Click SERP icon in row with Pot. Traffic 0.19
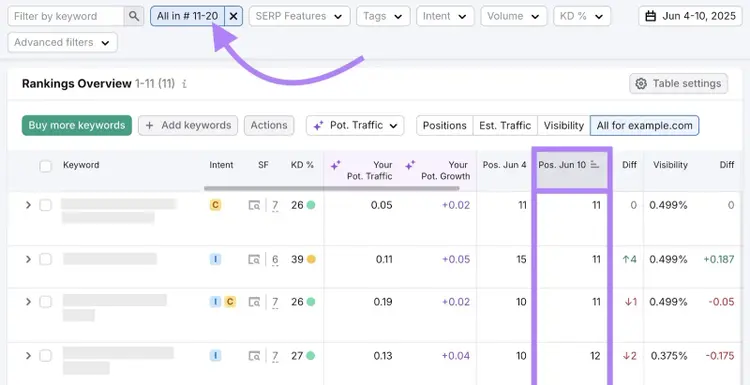This screenshot has width=750, height=385. pyautogui.click(x=254, y=302)
